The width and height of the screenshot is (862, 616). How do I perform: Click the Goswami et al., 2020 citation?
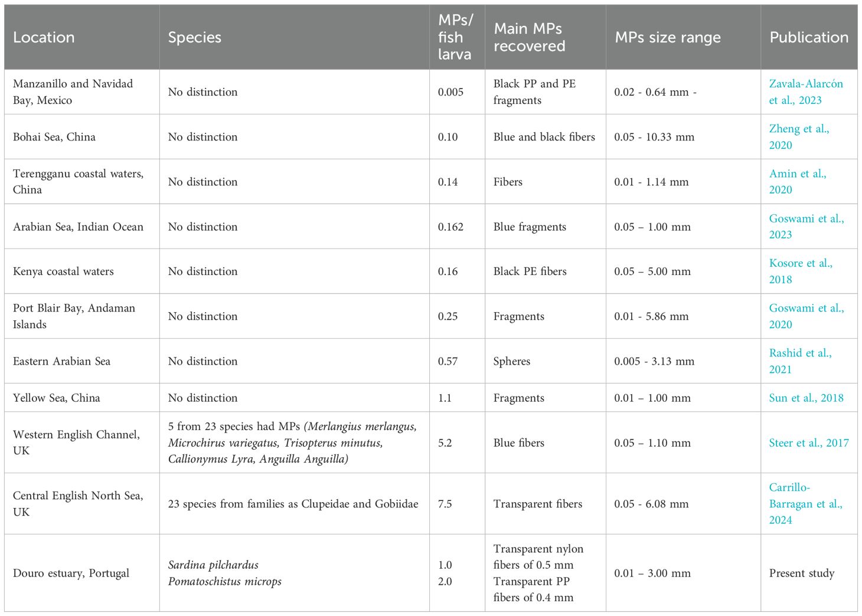(x=806, y=316)
